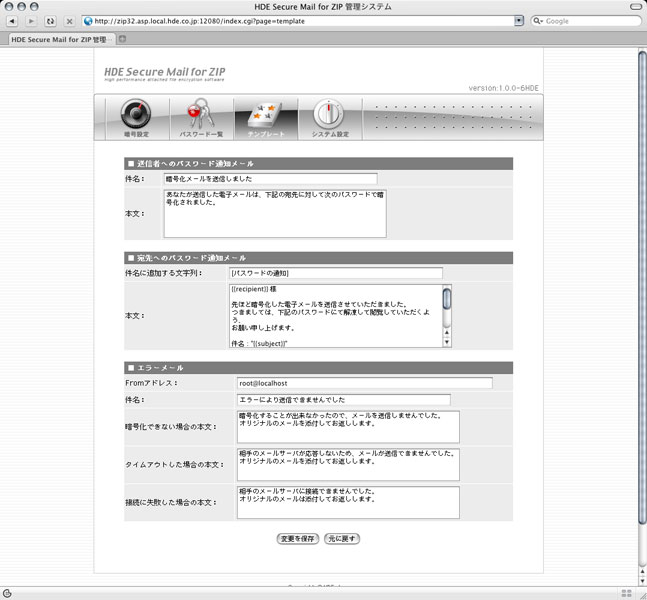
Task: Edit 件名に追加する文字列 field
Action: [x=335, y=273]
